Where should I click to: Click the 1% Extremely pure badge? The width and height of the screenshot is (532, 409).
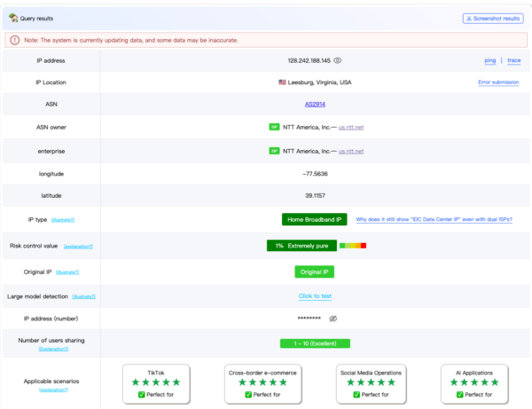point(301,246)
